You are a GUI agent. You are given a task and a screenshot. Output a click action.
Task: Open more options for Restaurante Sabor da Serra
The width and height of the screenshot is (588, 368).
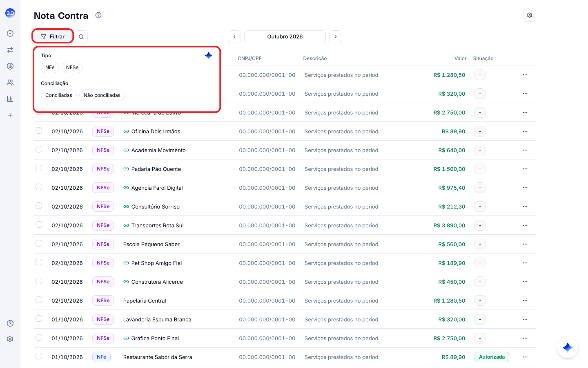tap(525, 357)
